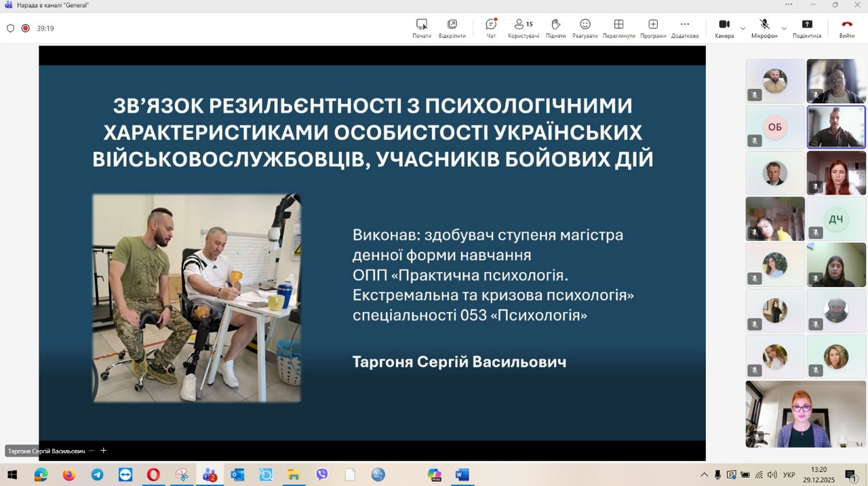Share your screen with Поділитися button
The width and height of the screenshot is (868, 486).
pyautogui.click(x=807, y=28)
